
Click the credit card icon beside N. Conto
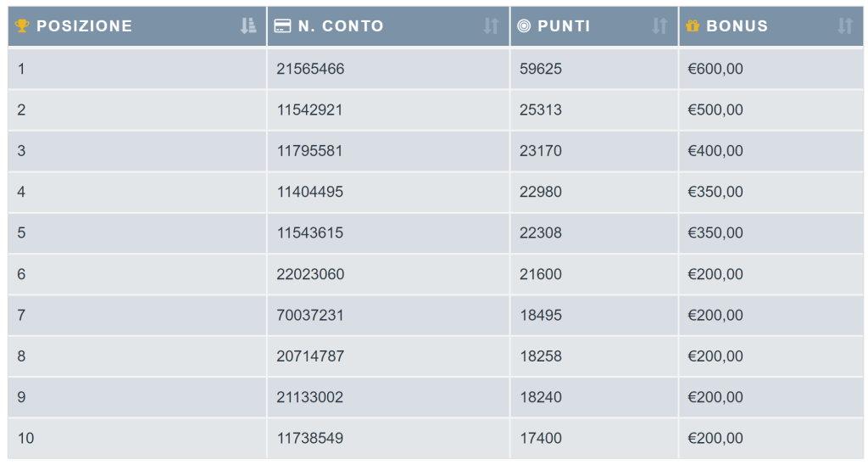click(282, 26)
